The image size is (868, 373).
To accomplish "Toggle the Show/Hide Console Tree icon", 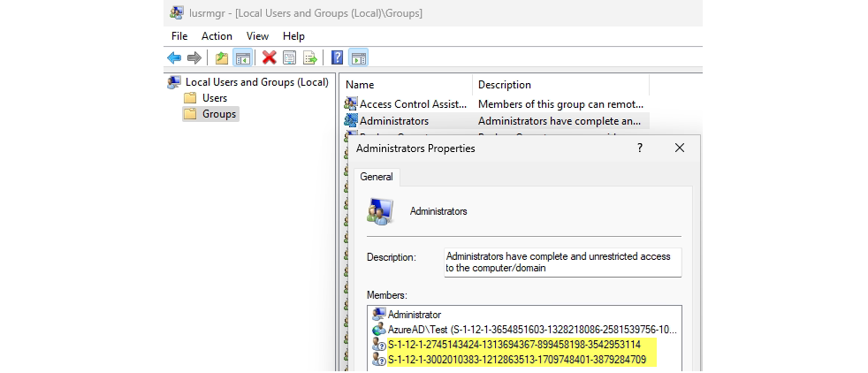I will [x=242, y=57].
